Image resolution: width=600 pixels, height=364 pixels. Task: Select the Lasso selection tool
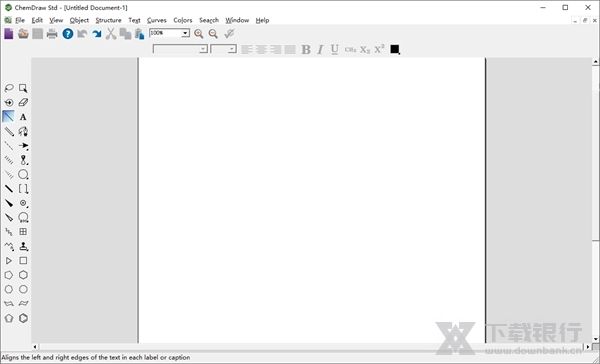(x=9, y=88)
